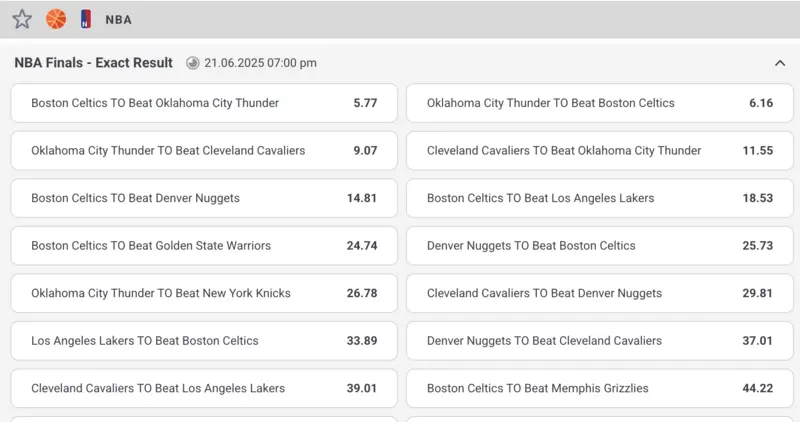Add Denver Nuggets to beat Cleveland Cavaliers
The image size is (800, 422).
600,341
